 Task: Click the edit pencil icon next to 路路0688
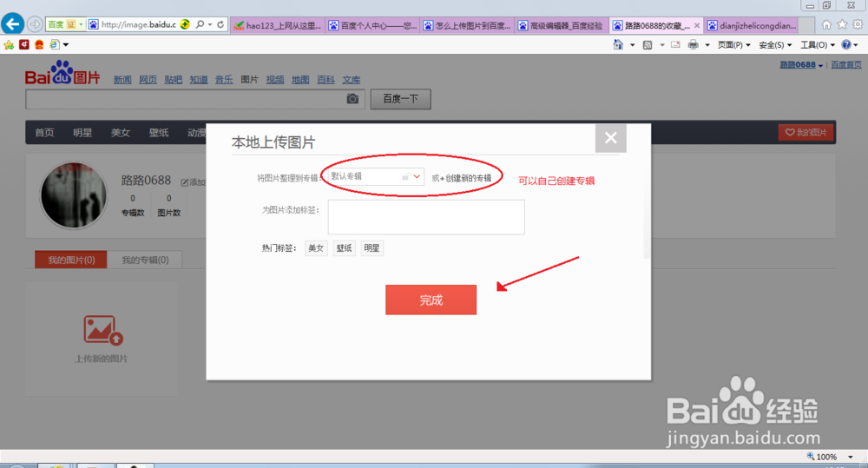184,182
